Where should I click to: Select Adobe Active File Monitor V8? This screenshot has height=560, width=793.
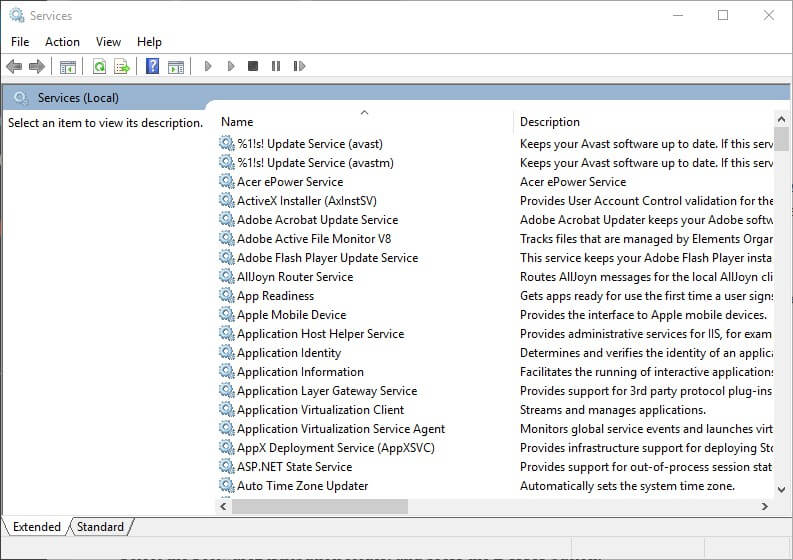point(314,238)
